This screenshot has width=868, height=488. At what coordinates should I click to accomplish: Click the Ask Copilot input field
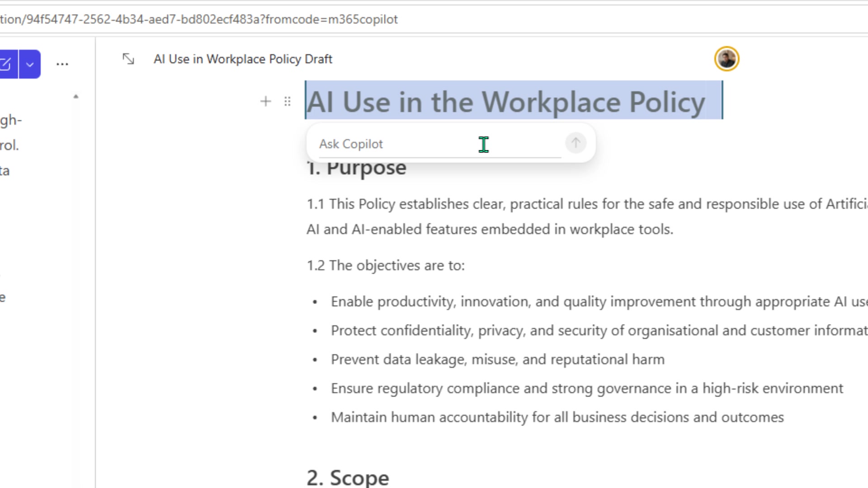439,144
